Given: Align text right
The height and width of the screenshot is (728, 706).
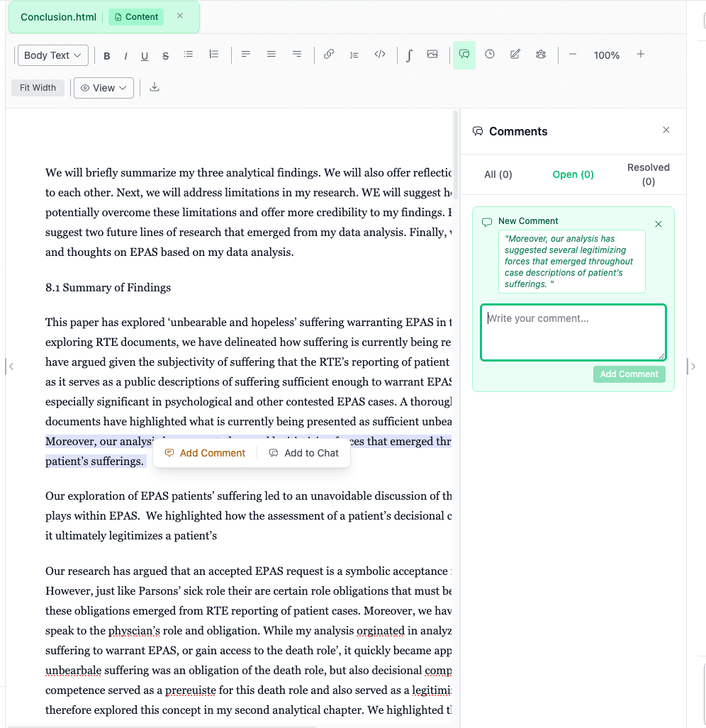Looking at the screenshot, I should [x=297, y=55].
